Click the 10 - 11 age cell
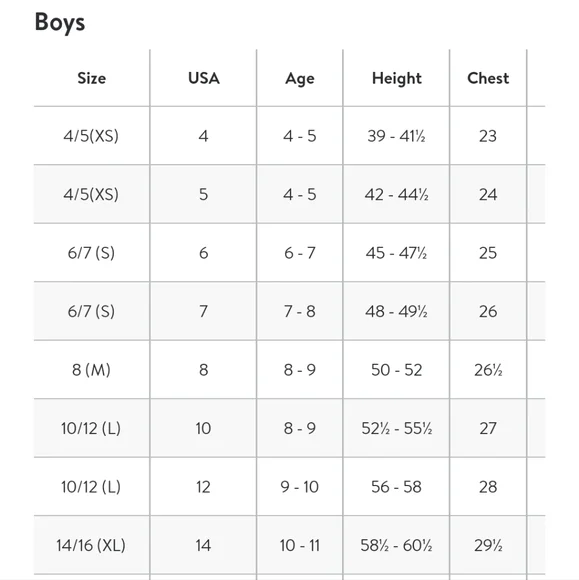The image size is (579, 580). 300,545
